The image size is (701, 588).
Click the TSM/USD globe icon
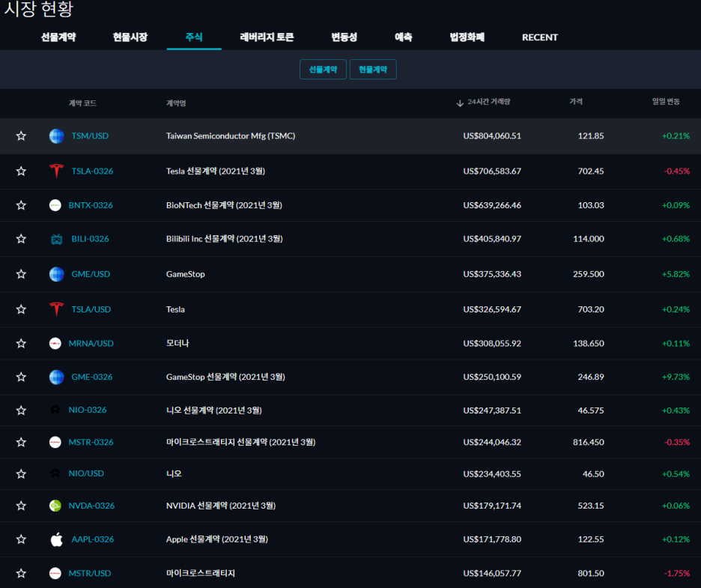click(56, 136)
